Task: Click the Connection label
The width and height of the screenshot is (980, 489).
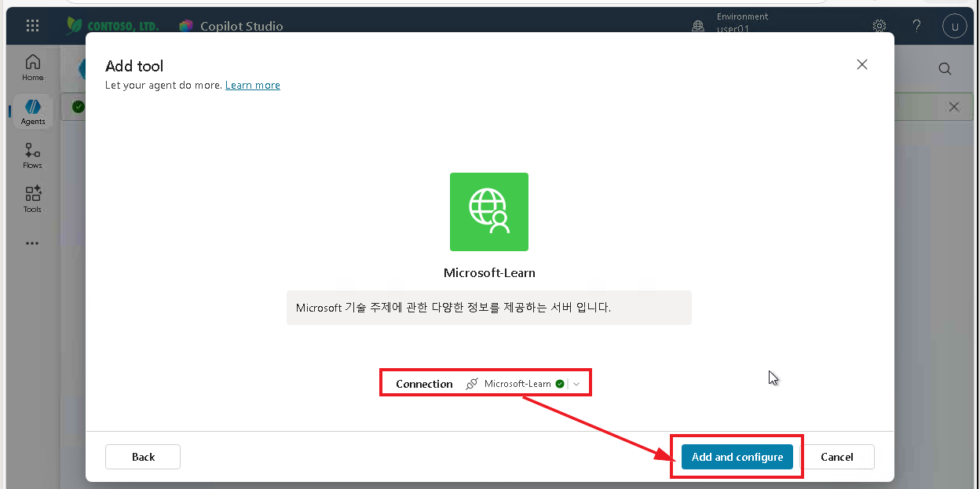Action: coord(424,384)
